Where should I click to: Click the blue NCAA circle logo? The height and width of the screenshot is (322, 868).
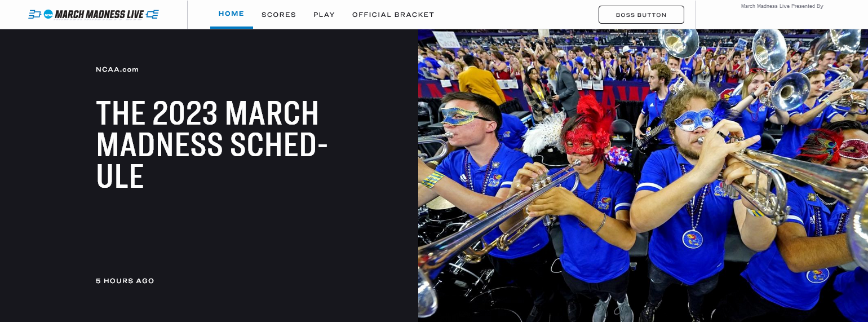pyautogui.click(x=48, y=14)
